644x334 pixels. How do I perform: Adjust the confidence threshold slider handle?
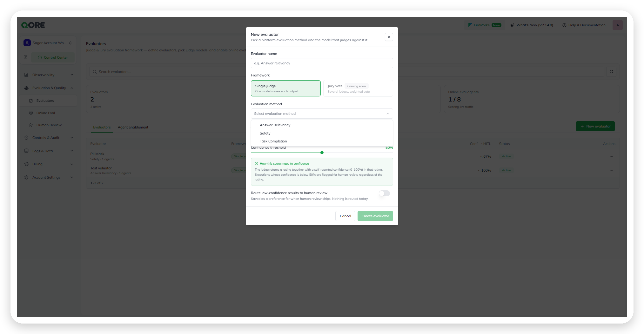(x=322, y=153)
